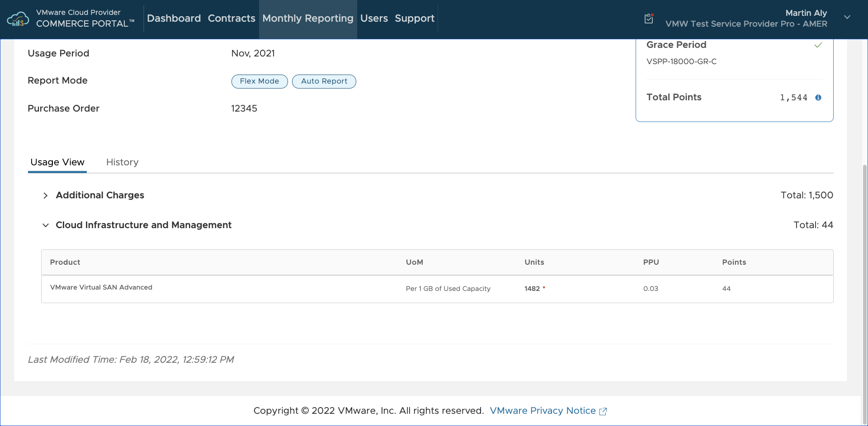Click the red asterisk next to 1482 units

(544, 288)
